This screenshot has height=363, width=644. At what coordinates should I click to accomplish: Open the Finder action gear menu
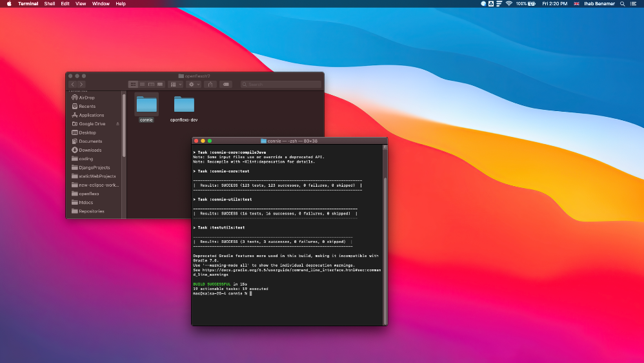pyautogui.click(x=193, y=84)
